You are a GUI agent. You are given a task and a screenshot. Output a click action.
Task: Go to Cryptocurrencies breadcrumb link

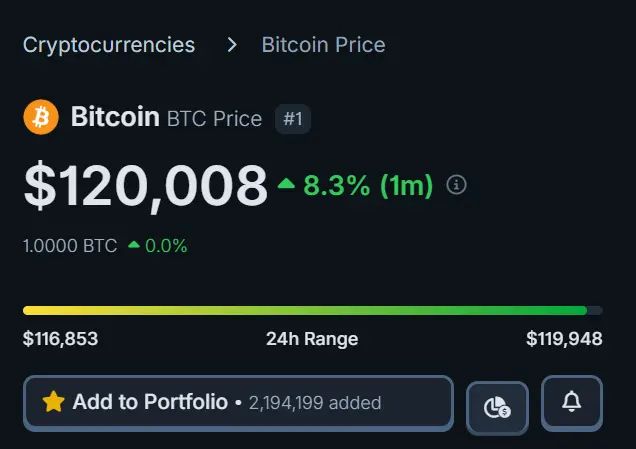(x=109, y=45)
